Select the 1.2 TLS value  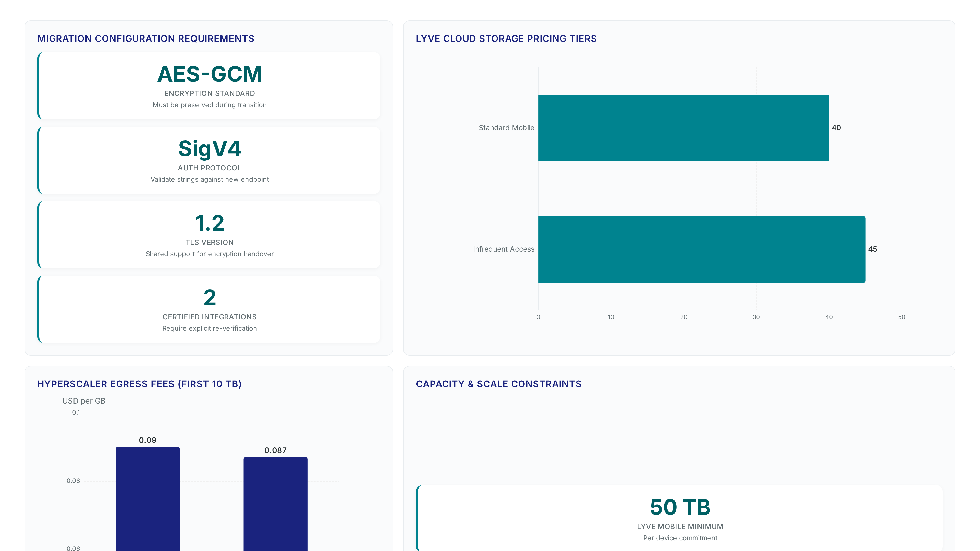210,223
